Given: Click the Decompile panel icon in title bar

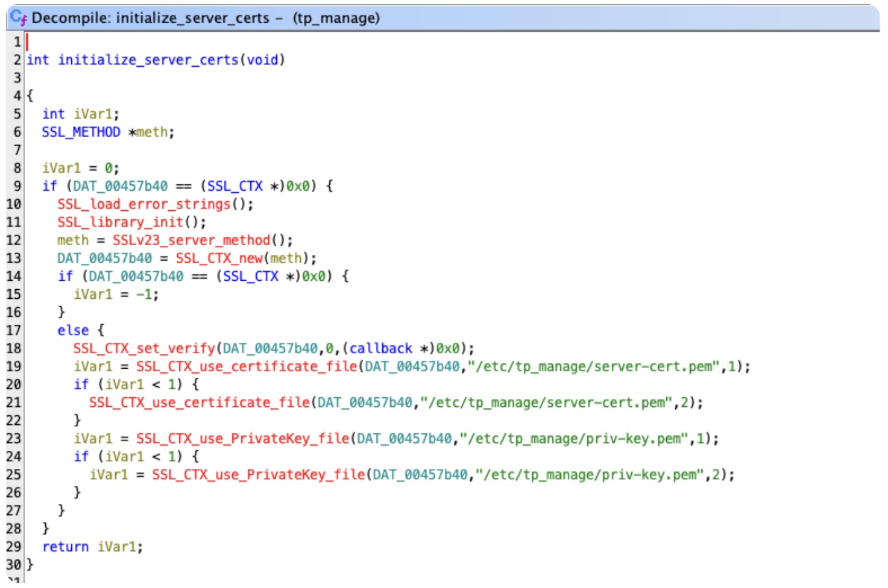Looking at the screenshot, I should tap(17, 17).
